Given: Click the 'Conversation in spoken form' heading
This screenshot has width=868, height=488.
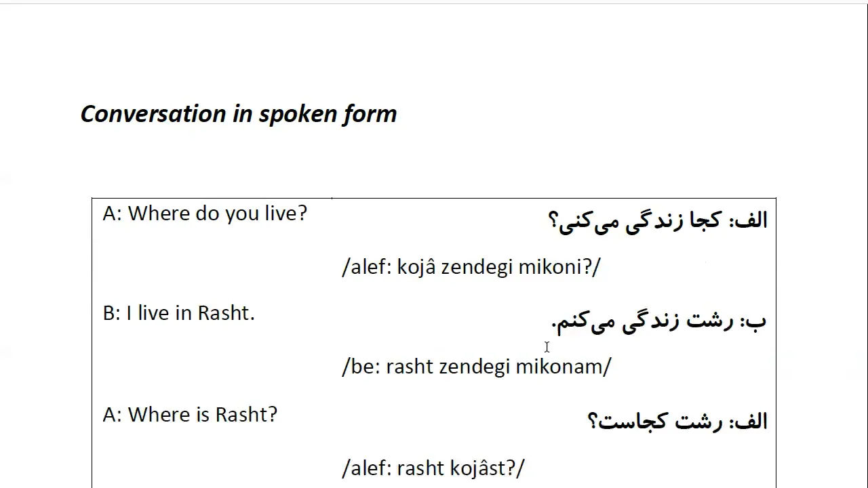Looking at the screenshot, I should [x=239, y=114].
